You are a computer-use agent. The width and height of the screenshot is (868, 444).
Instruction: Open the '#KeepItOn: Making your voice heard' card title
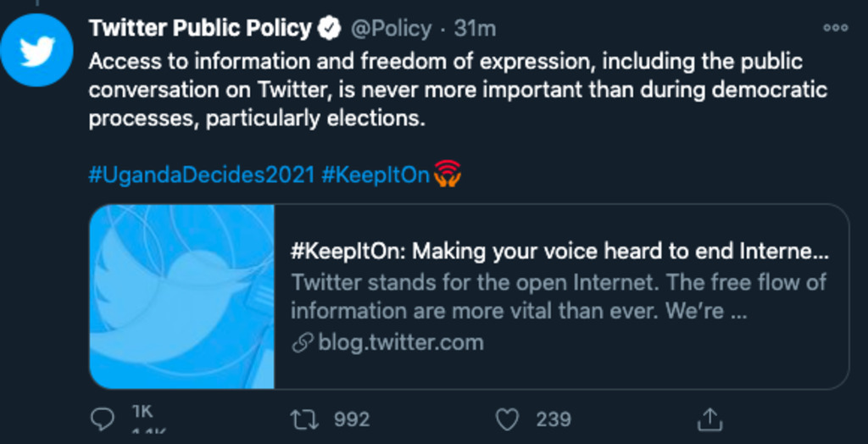[x=559, y=252]
